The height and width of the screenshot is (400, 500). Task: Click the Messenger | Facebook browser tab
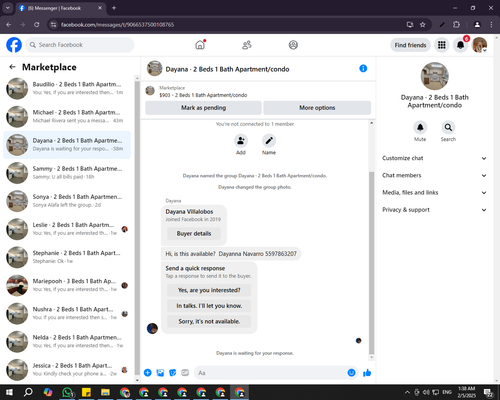pos(60,8)
